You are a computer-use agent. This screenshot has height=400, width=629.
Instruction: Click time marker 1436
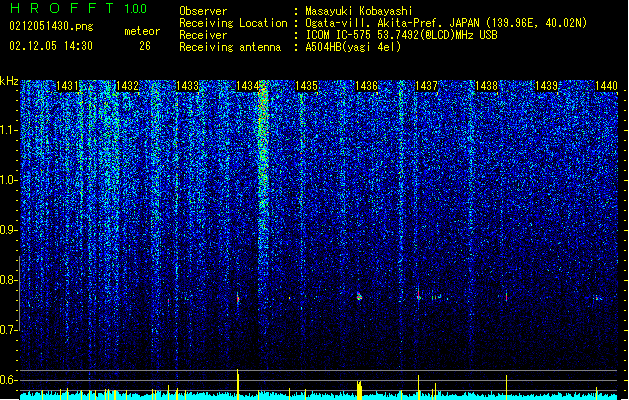(x=366, y=85)
